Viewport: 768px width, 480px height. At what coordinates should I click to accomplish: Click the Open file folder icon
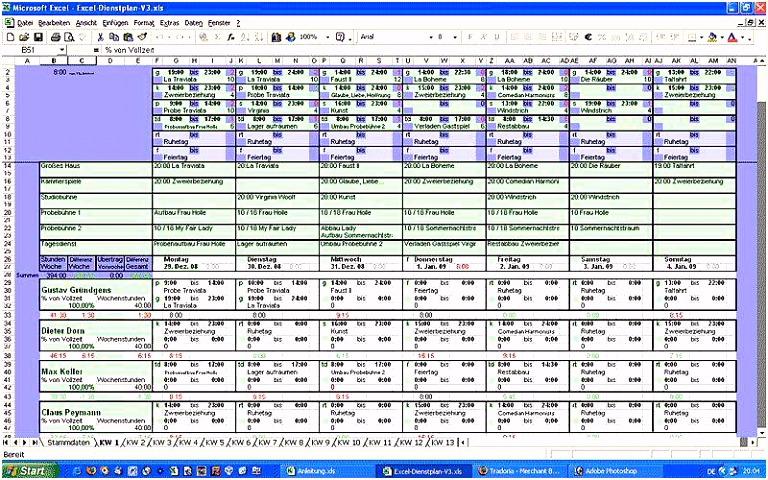coord(24,37)
